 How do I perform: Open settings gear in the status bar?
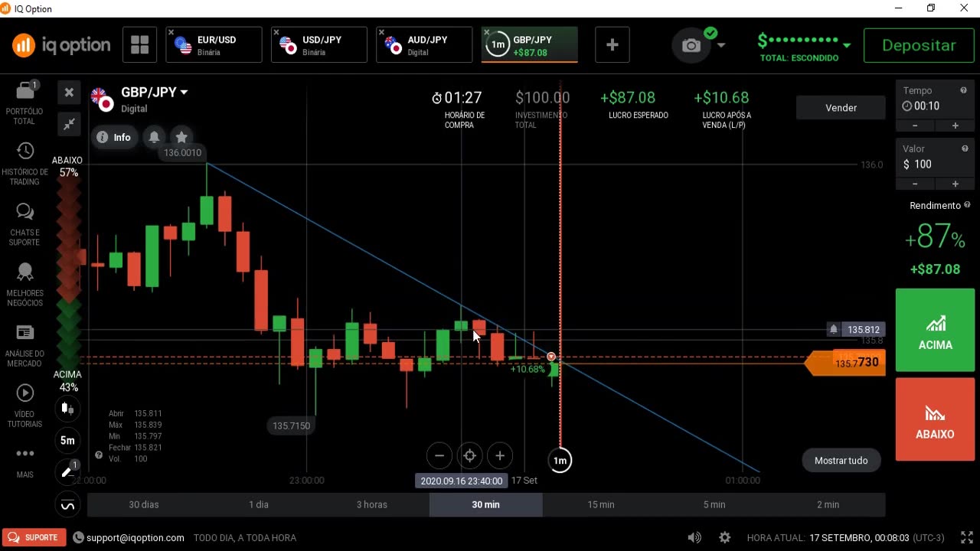725,538
